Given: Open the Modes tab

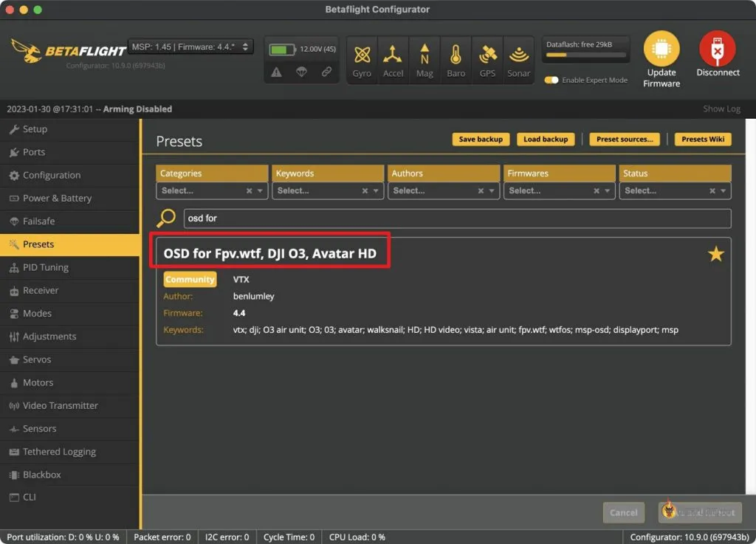Looking at the screenshot, I should (x=70, y=314).
